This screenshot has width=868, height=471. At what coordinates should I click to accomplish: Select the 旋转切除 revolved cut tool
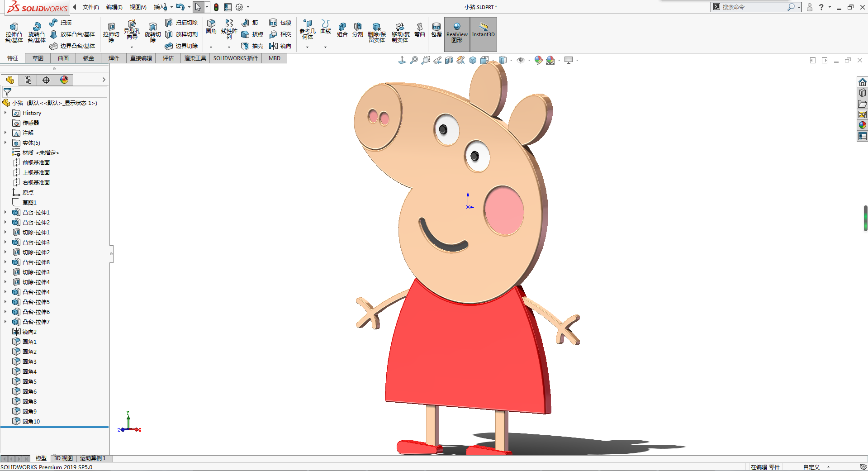point(152,33)
